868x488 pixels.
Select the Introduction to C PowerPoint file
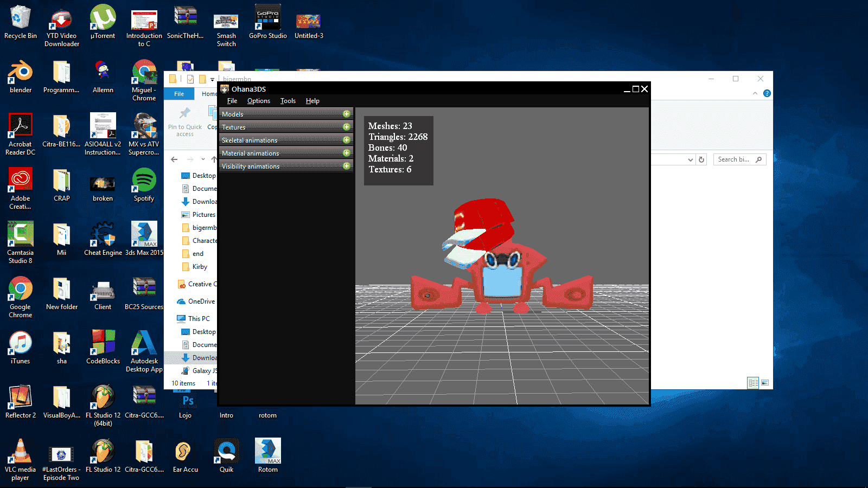[144, 26]
